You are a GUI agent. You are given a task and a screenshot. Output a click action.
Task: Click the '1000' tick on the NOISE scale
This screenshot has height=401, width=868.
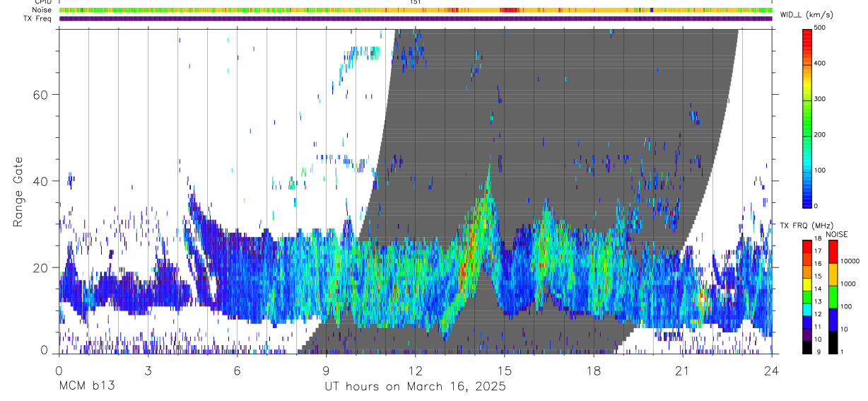point(849,284)
